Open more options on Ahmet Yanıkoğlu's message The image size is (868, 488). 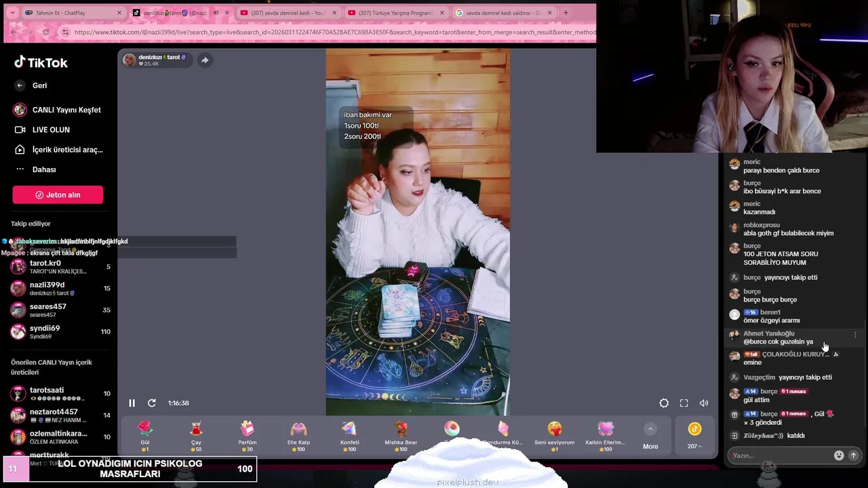coord(855,335)
